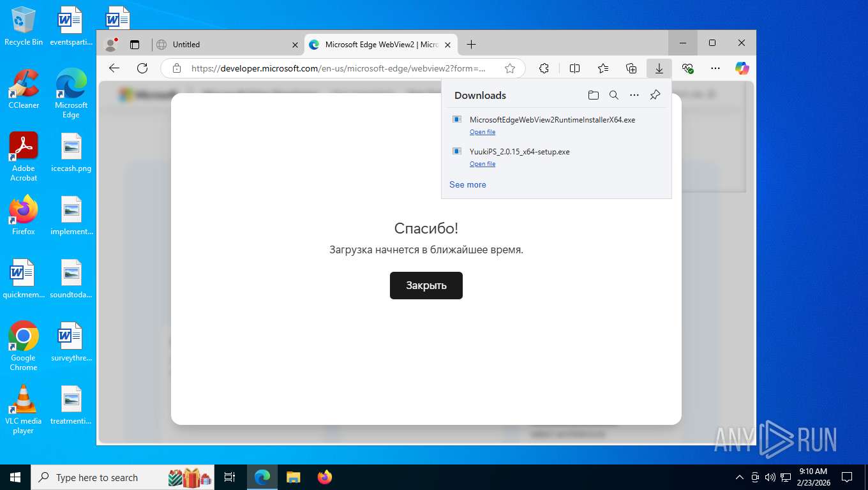This screenshot has width=868, height=490.
Task: Show hidden system tray icons
Action: [x=740, y=477]
